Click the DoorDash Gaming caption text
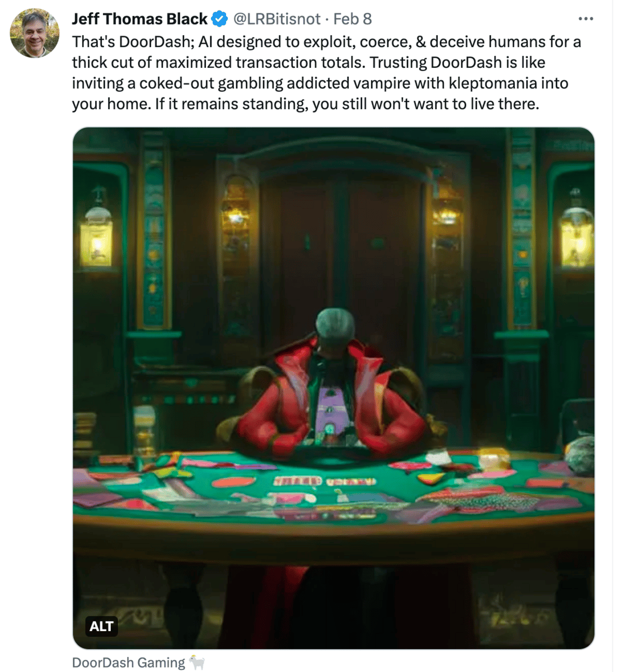The image size is (624, 672). point(128,662)
